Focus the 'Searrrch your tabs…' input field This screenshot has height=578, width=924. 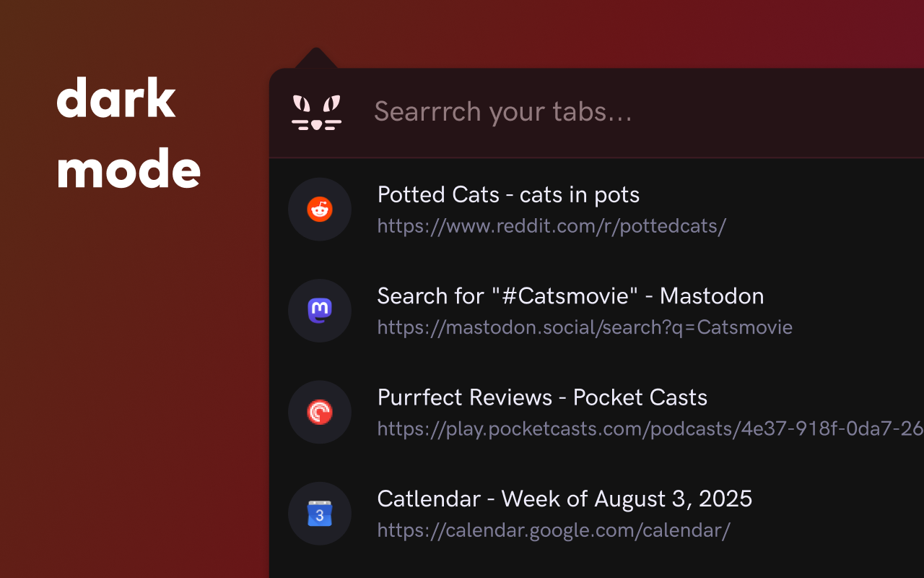coord(503,112)
